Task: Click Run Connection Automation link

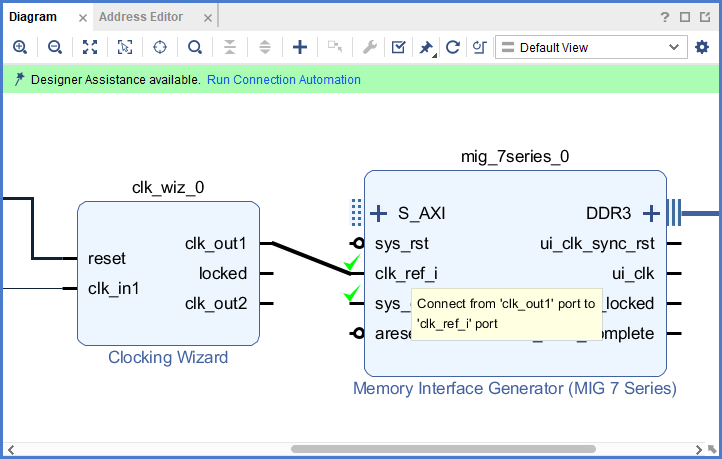Action: (284, 80)
